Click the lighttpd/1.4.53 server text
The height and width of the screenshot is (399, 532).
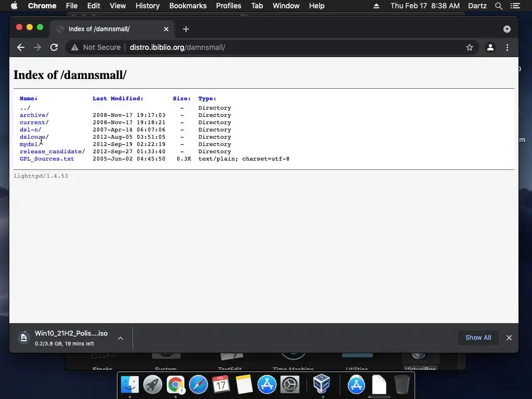(41, 176)
